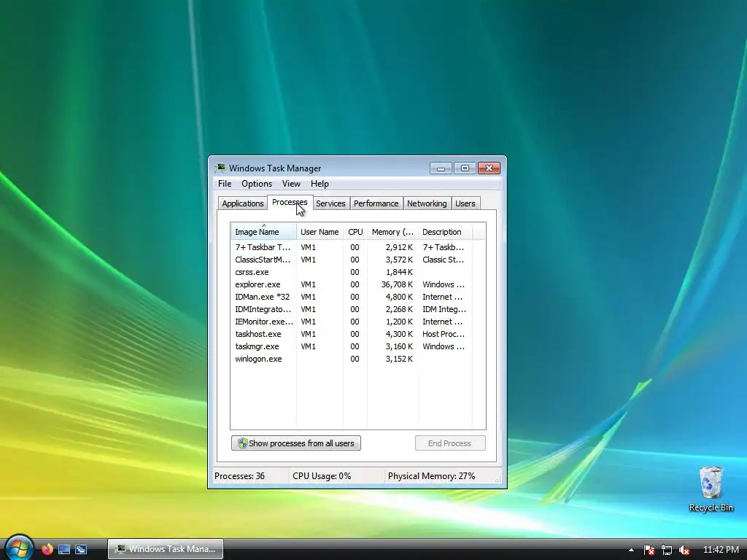Open the Start menu orb
The image size is (747, 560).
pyautogui.click(x=19, y=548)
